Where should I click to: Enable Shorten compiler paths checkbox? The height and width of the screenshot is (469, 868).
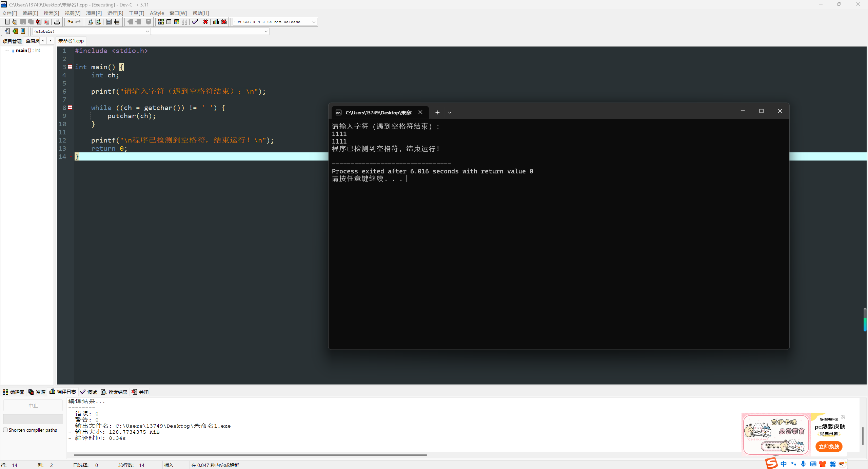[5, 430]
